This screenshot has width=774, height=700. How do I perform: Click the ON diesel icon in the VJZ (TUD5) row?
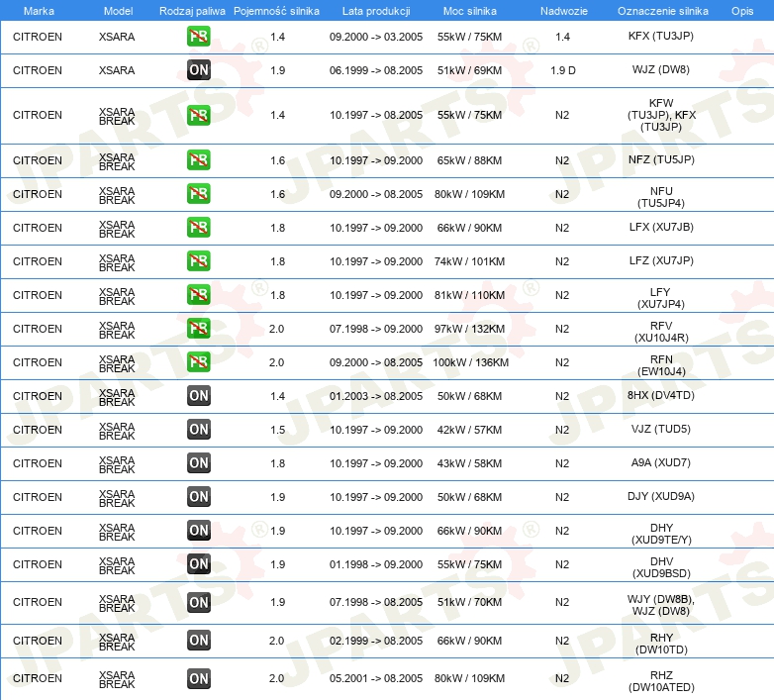198,429
